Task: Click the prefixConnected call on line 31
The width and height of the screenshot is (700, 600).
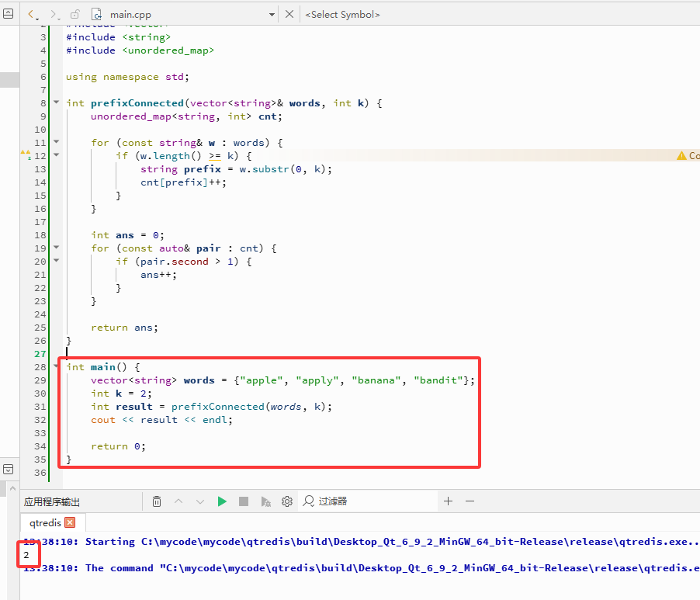Action: click(218, 407)
